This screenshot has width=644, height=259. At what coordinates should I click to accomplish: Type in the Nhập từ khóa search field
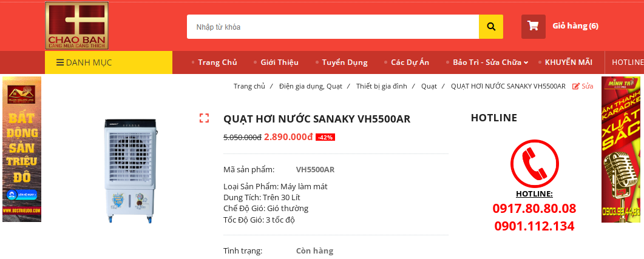pos(333,27)
